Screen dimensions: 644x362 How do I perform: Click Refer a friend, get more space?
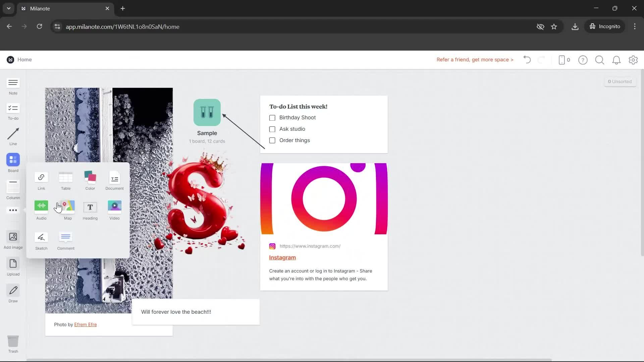click(x=475, y=60)
